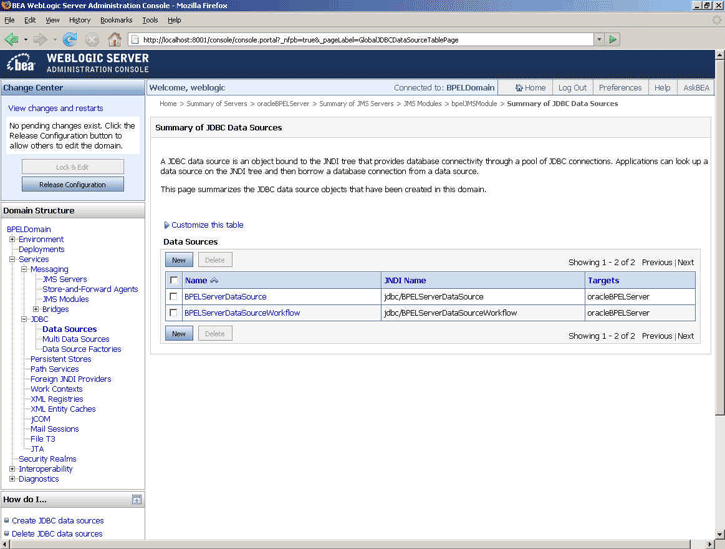Open the Edit menu
This screenshot has height=549, width=725.
[x=30, y=20]
